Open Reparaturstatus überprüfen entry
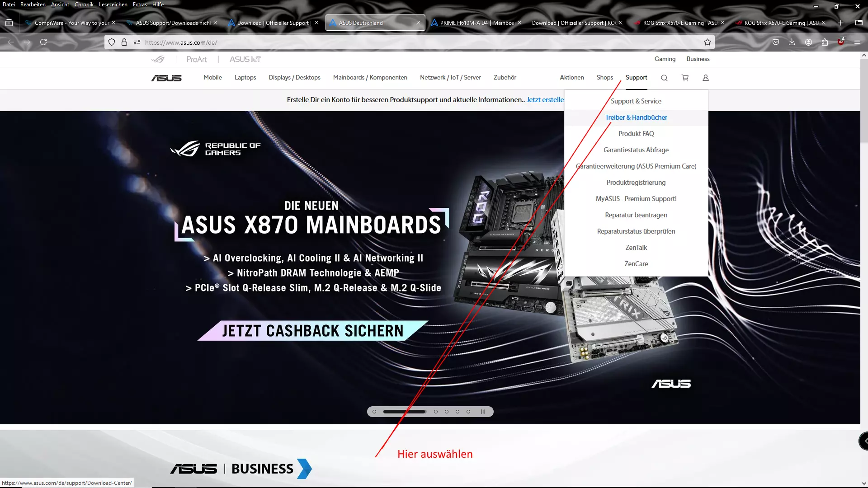The width and height of the screenshot is (868, 488). pyautogui.click(x=636, y=231)
